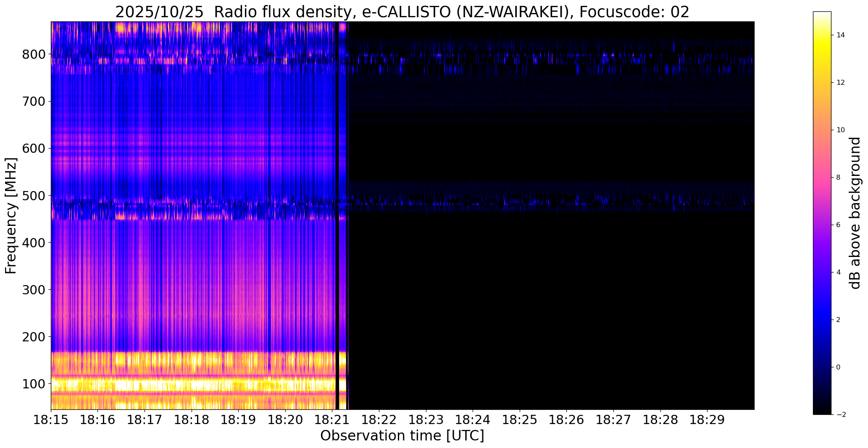Click the 800 MHz frequency tick label
Screen dimensions: 868x448
(34, 55)
